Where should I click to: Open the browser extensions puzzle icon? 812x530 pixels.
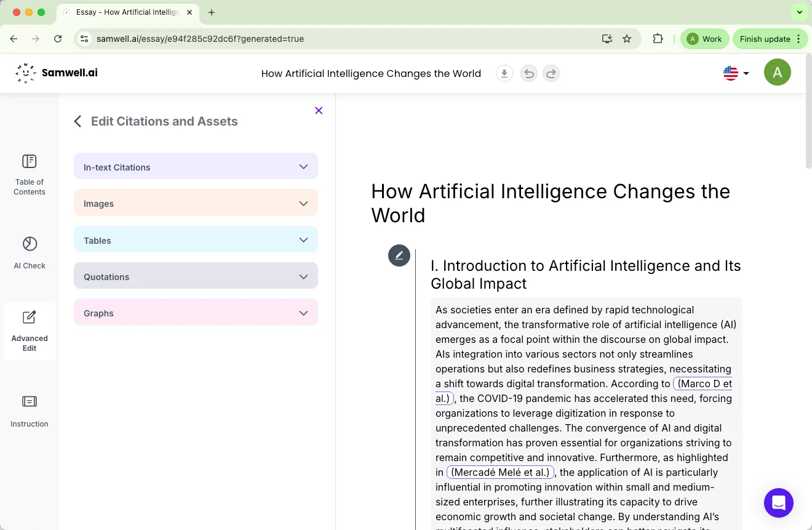pyautogui.click(x=658, y=39)
